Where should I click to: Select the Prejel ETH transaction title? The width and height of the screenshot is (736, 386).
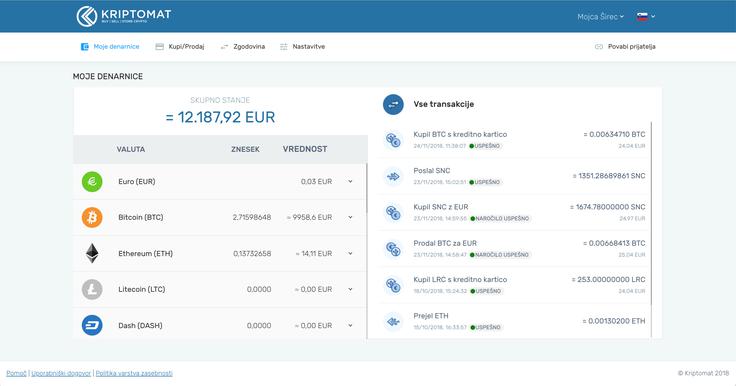point(431,316)
